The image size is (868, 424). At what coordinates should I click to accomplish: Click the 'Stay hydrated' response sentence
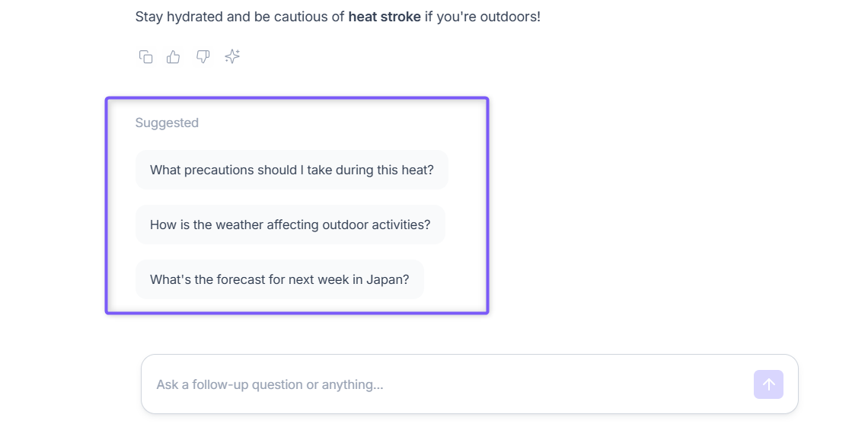pos(337,17)
